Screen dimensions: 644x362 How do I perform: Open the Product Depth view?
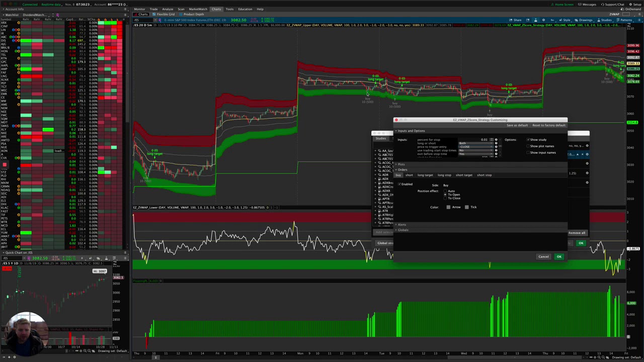[x=192, y=14]
